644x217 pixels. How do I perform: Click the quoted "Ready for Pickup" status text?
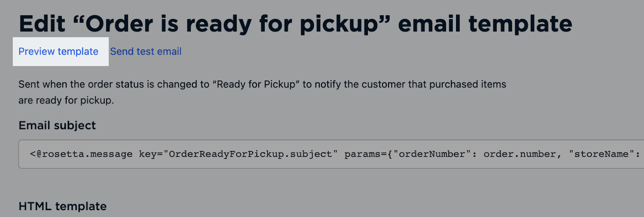tap(256, 84)
